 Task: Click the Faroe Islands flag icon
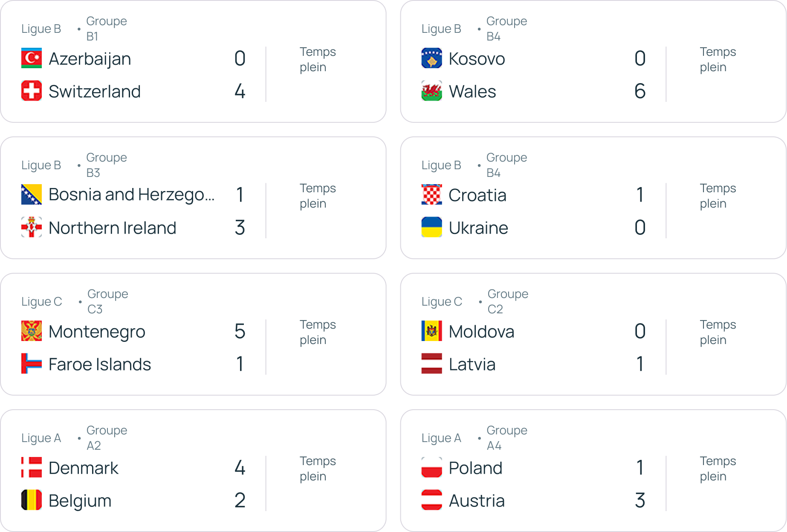coord(32,364)
